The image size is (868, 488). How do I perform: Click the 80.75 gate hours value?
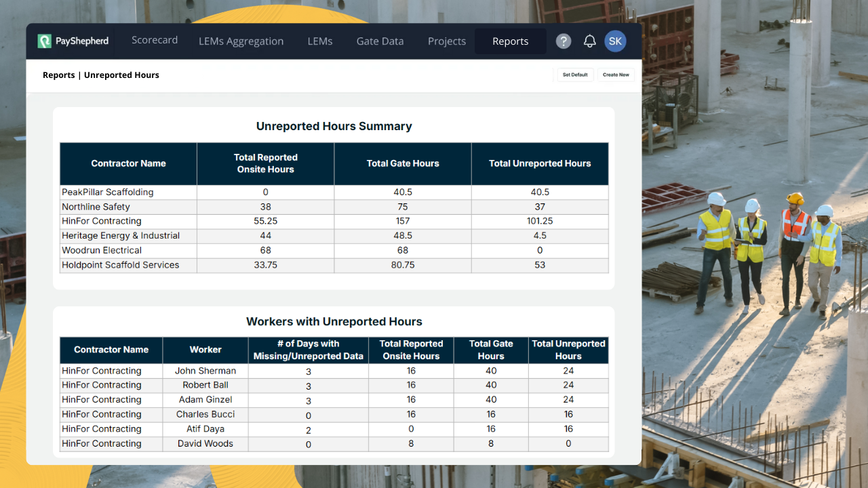coord(403,265)
